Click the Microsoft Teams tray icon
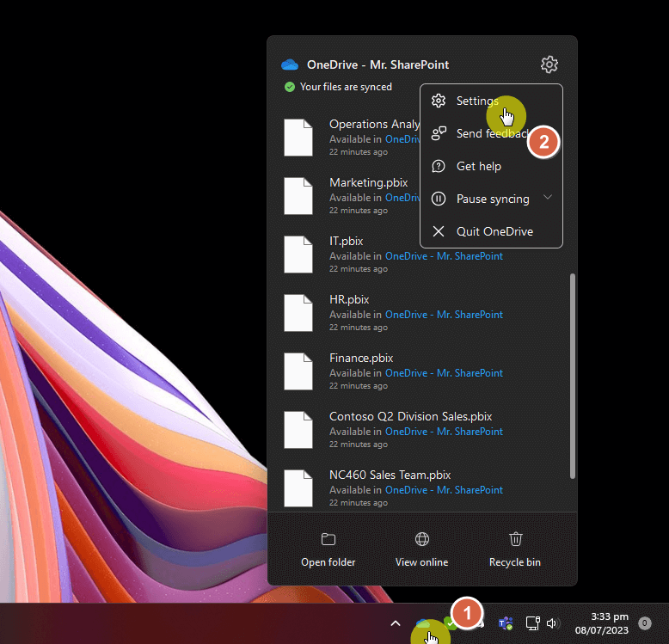Viewport: 669px width, 644px height. click(x=506, y=623)
